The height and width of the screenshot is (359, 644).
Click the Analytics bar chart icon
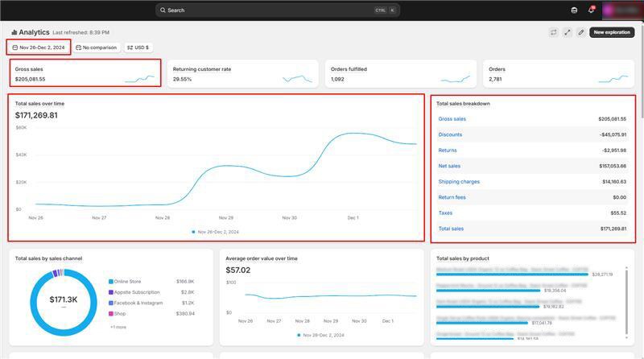(14, 32)
